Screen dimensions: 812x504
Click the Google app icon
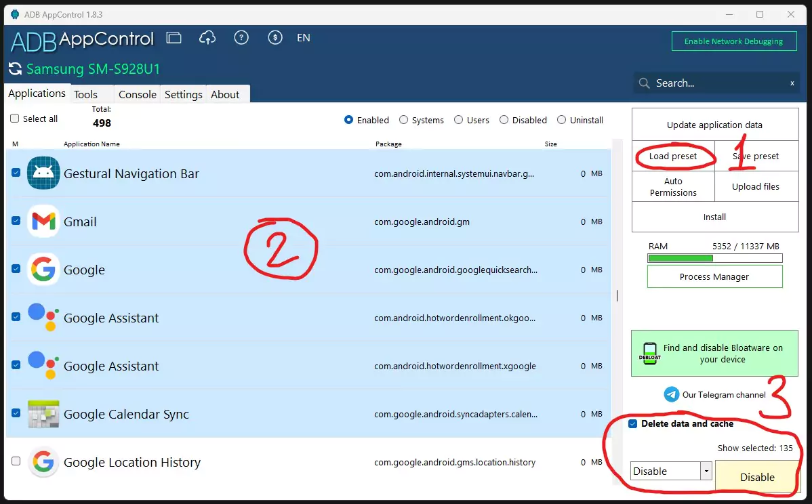click(43, 269)
